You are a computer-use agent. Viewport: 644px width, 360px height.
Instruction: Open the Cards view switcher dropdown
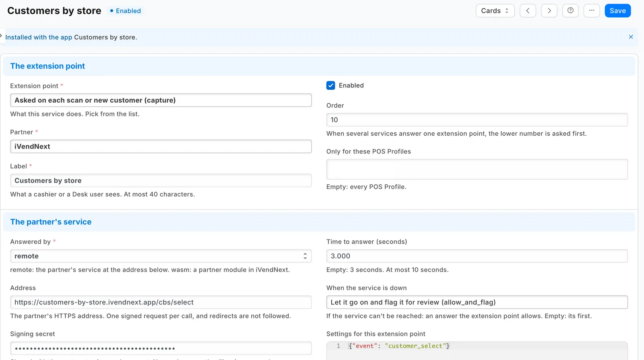tap(495, 11)
